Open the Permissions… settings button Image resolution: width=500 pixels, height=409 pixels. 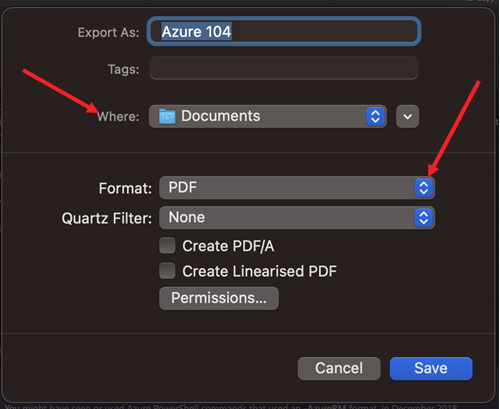point(219,298)
